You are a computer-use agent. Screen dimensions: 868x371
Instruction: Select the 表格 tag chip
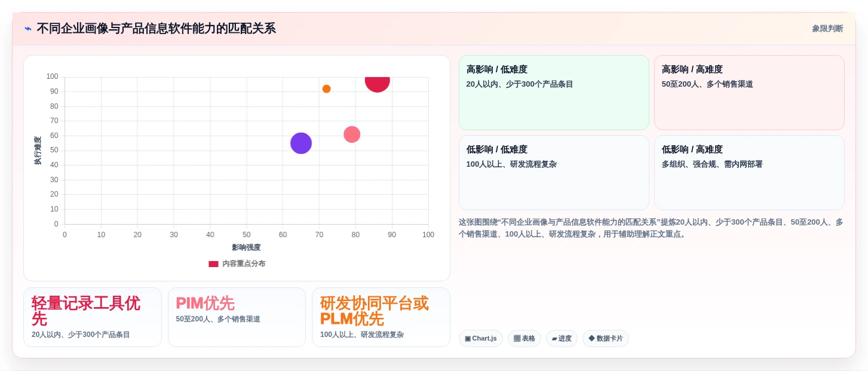[x=525, y=339]
